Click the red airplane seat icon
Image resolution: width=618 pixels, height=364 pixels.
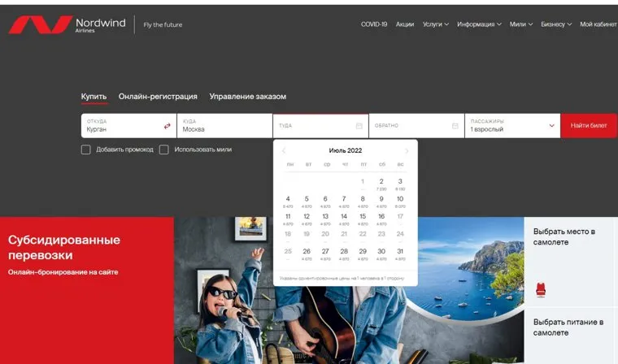(541, 288)
